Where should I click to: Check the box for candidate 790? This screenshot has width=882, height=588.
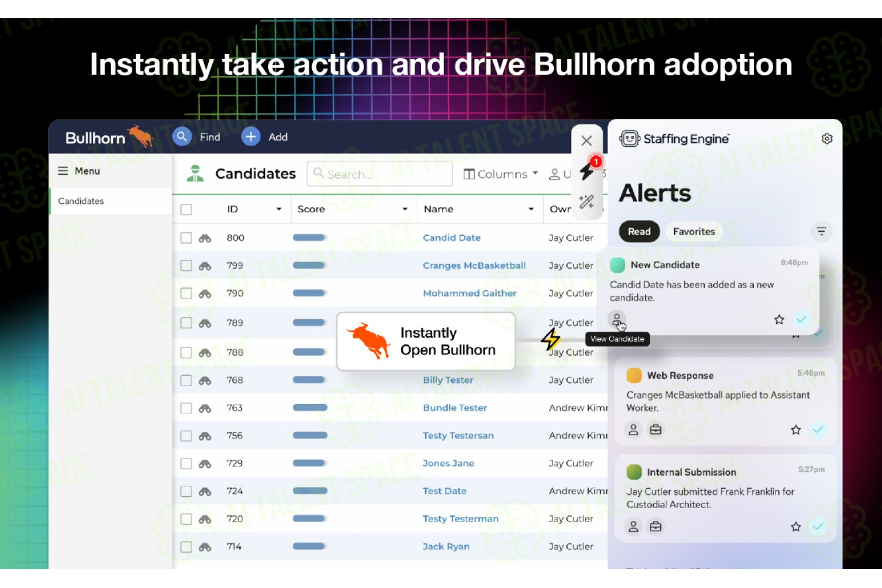[x=186, y=293]
